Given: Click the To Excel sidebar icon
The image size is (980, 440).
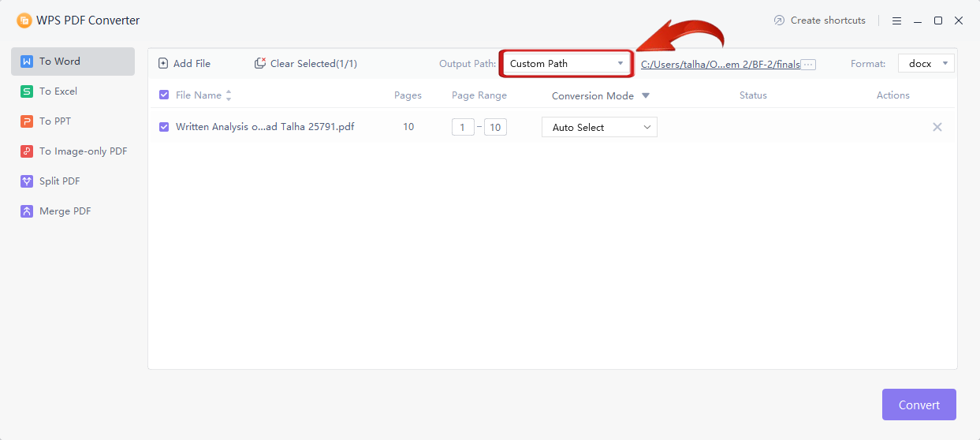Looking at the screenshot, I should 27,91.
